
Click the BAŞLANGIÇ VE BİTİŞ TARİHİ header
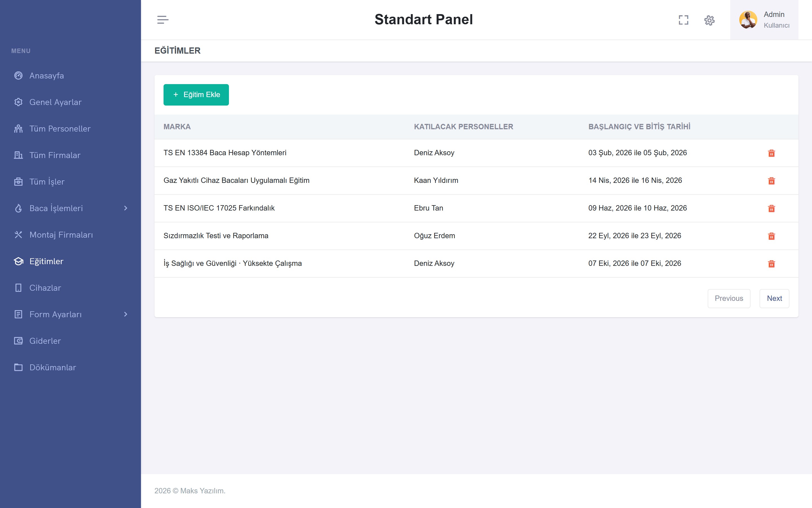[x=639, y=127]
